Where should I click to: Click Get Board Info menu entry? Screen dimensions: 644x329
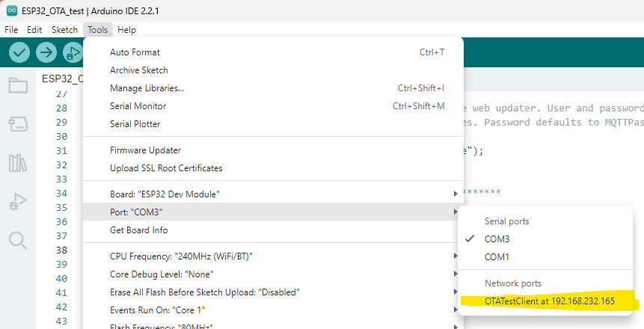(273, 230)
